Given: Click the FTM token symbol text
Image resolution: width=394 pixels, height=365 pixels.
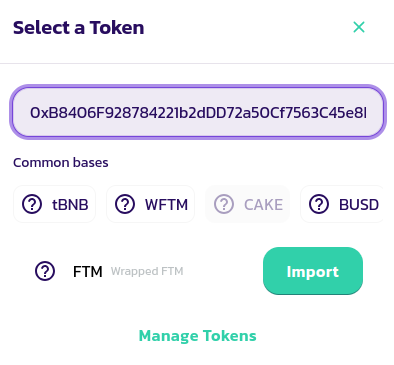Looking at the screenshot, I should pyautogui.click(x=87, y=272).
